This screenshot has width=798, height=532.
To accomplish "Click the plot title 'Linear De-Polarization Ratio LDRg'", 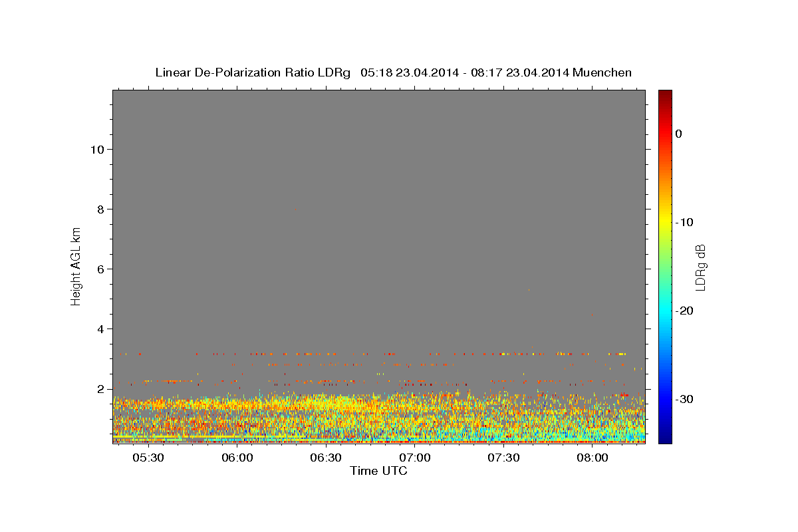I will [x=253, y=72].
